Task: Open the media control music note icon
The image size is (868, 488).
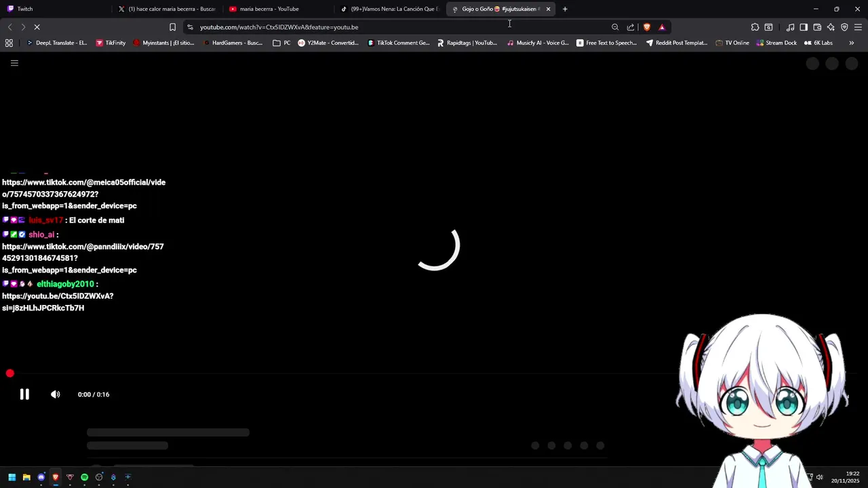Action: click(790, 27)
